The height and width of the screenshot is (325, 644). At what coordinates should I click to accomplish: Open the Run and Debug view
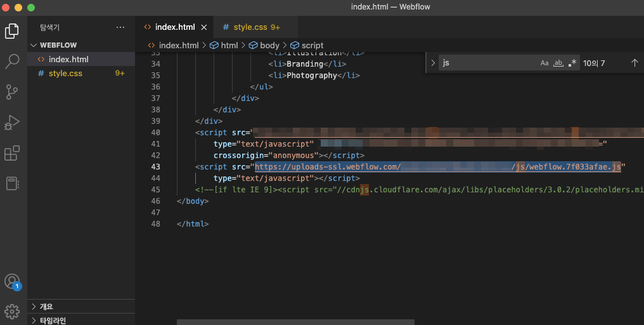(12, 123)
